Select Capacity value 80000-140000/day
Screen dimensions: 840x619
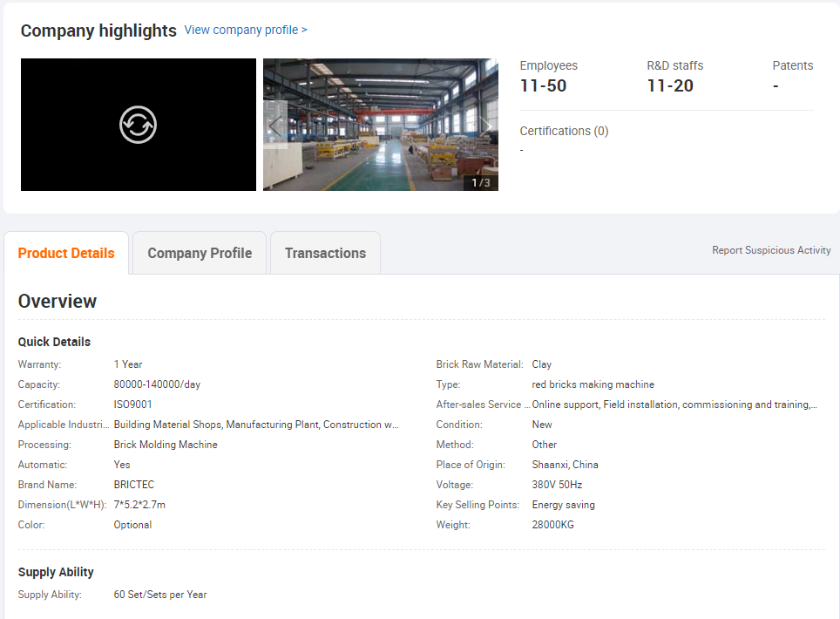(x=157, y=384)
